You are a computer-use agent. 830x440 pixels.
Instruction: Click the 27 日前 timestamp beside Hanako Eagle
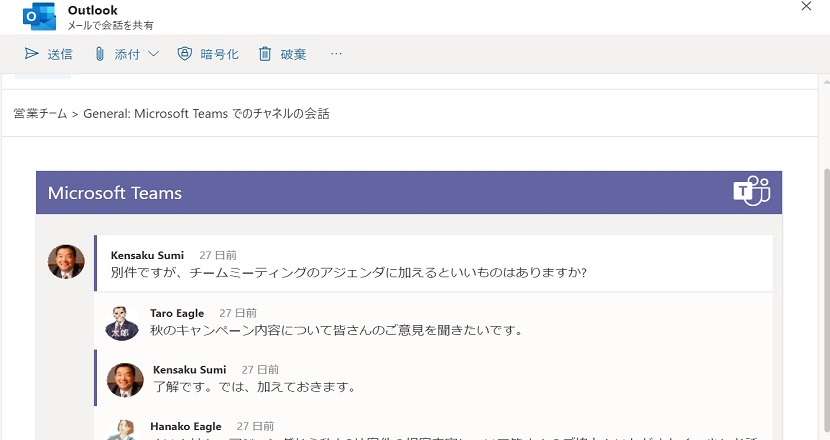[x=255, y=426]
